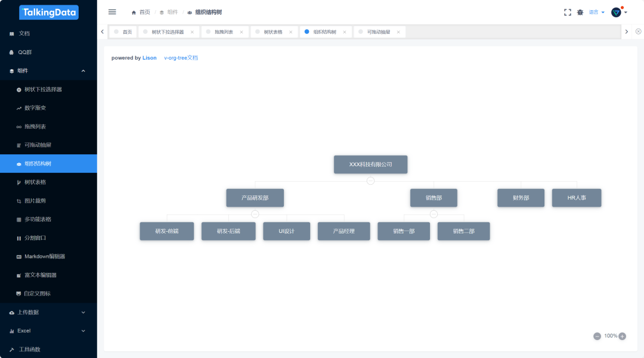Close the 树状下拉选择器 tab
Image resolution: width=644 pixels, height=358 pixels.
192,32
